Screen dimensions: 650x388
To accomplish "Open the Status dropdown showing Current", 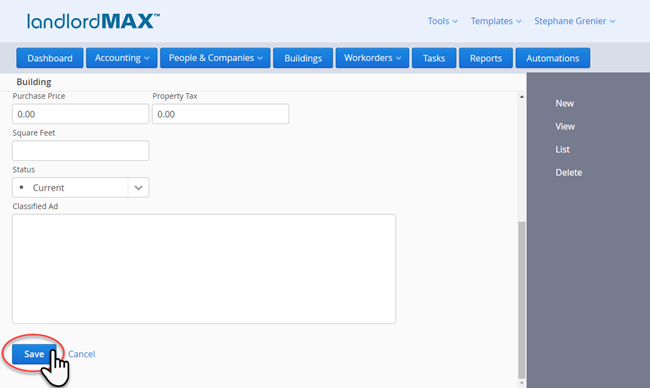I will 80,187.
